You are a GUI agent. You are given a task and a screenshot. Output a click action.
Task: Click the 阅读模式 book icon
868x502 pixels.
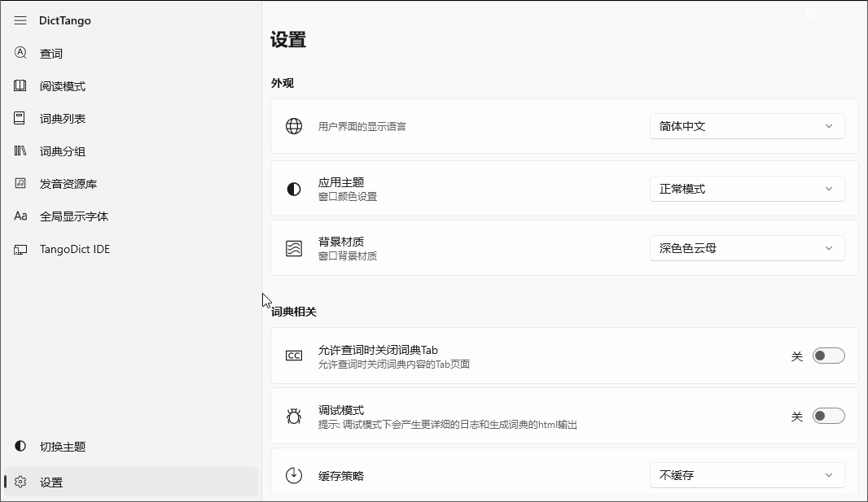(20, 85)
